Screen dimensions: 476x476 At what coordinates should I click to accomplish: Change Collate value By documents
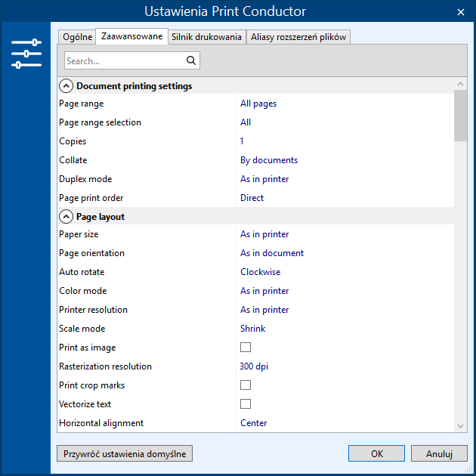(x=269, y=160)
